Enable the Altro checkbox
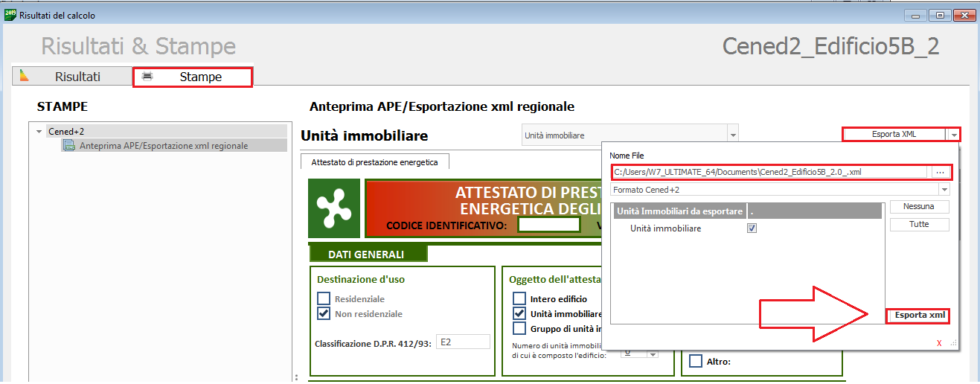The width and height of the screenshot is (980, 384). click(x=696, y=362)
